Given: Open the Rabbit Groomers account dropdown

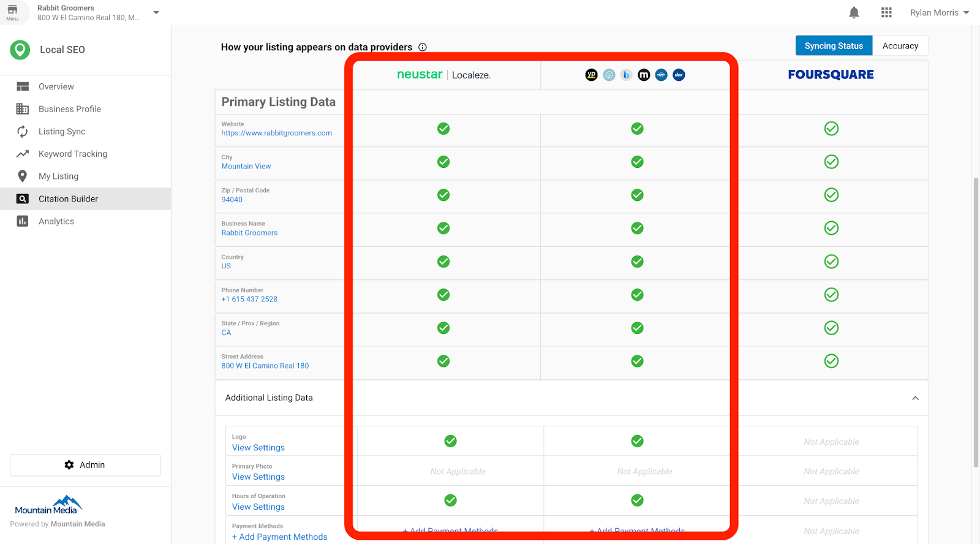Looking at the screenshot, I should tap(156, 12).
